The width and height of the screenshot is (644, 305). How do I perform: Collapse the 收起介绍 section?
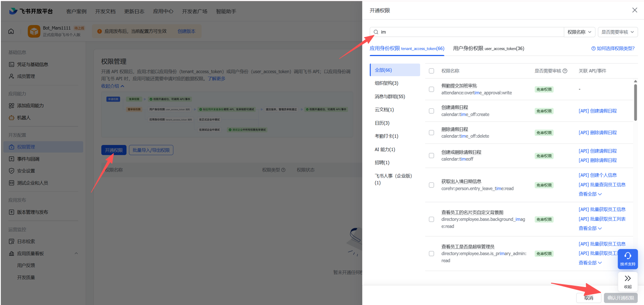tap(113, 86)
